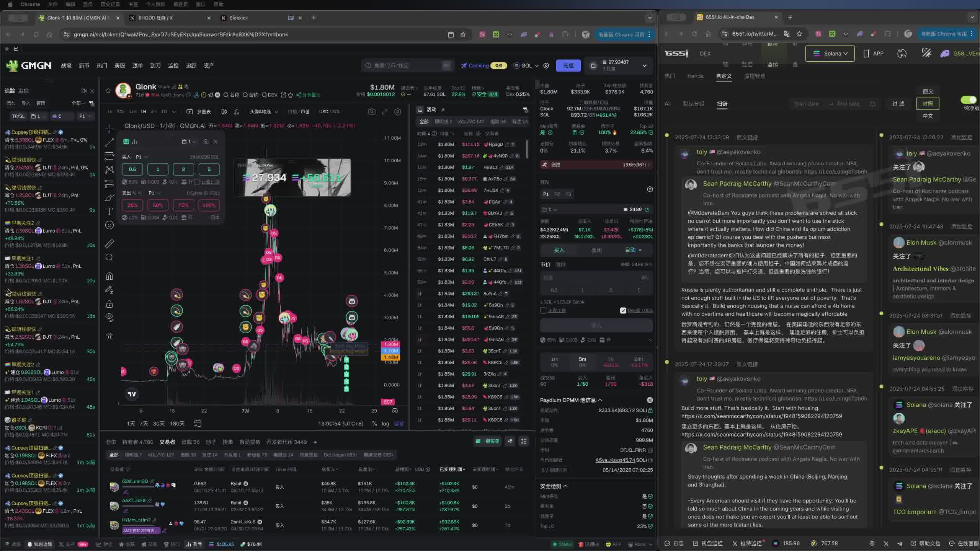Open the 头像&均线 dropdown

tap(264, 112)
